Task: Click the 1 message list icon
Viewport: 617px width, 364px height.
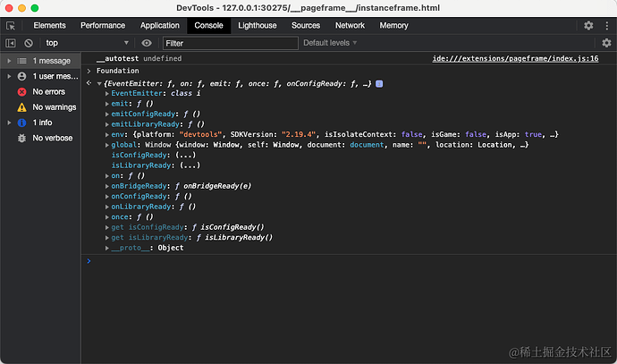Action: pyautogui.click(x=22, y=61)
